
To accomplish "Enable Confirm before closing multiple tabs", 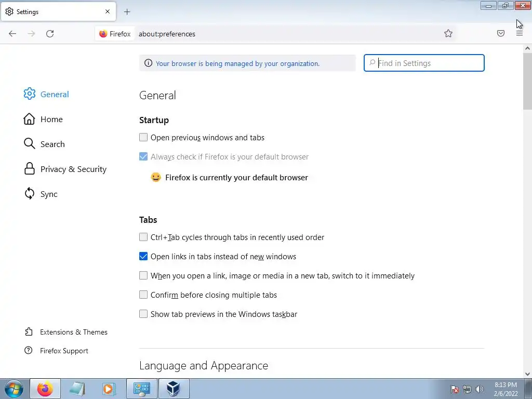I will pyautogui.click(x=143, y=295).
